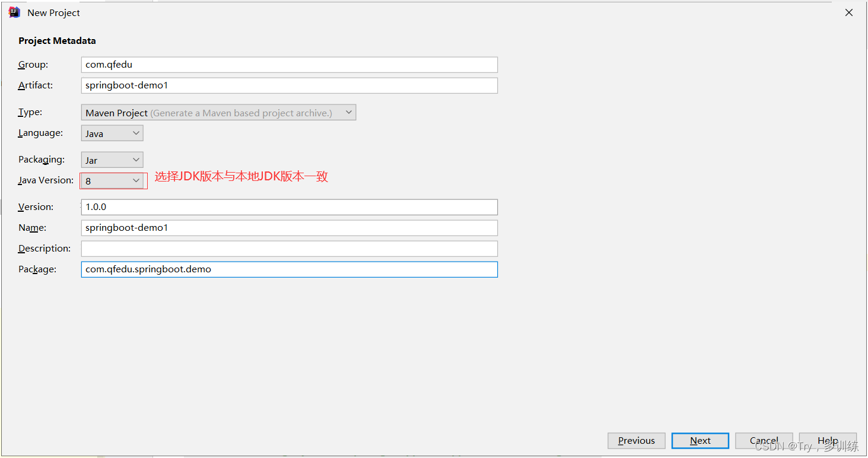Edit the Package field com.qfedu.springboot.demo
This screenshot has width=868, height=458.
pyautogui.click(x=290, y=269)
